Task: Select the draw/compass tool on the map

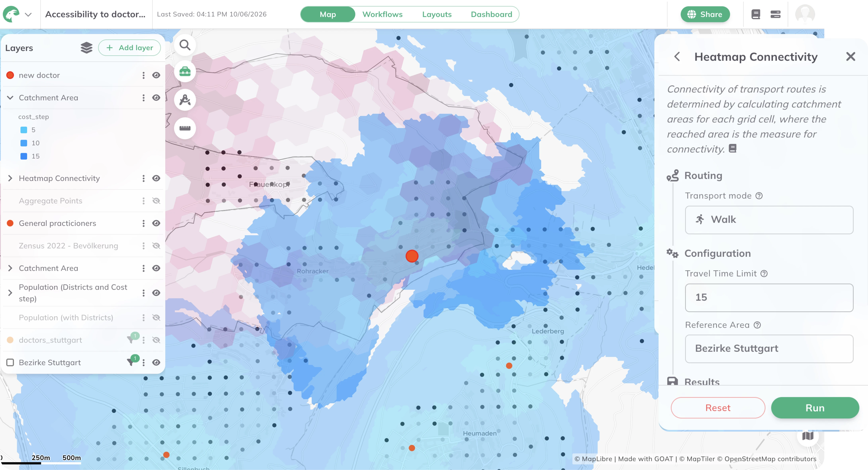Action: click(x=185, y=100)
